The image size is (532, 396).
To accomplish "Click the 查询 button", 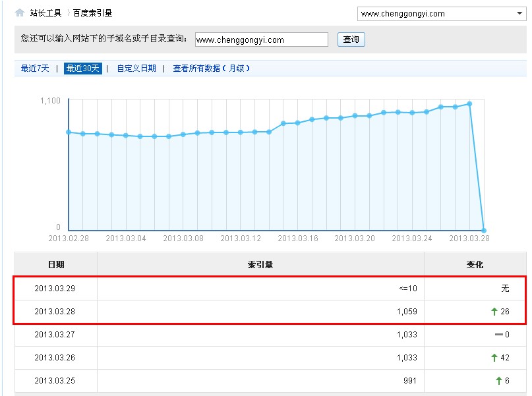I will (351, 40).
